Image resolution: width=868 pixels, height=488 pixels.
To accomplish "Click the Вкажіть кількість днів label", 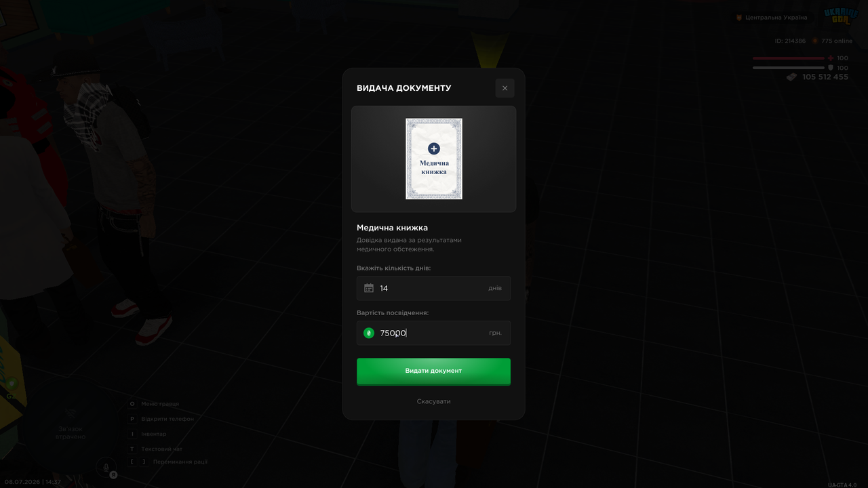I will click(393, 268).
